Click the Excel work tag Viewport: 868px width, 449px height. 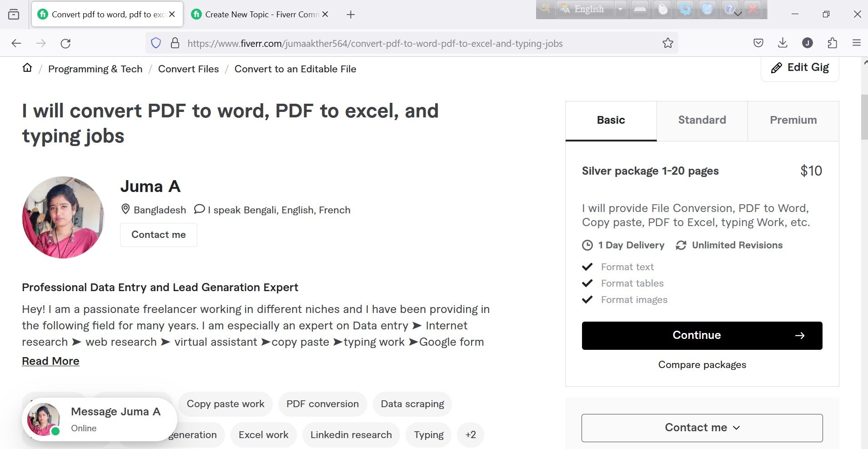click(x=263, y=434)
